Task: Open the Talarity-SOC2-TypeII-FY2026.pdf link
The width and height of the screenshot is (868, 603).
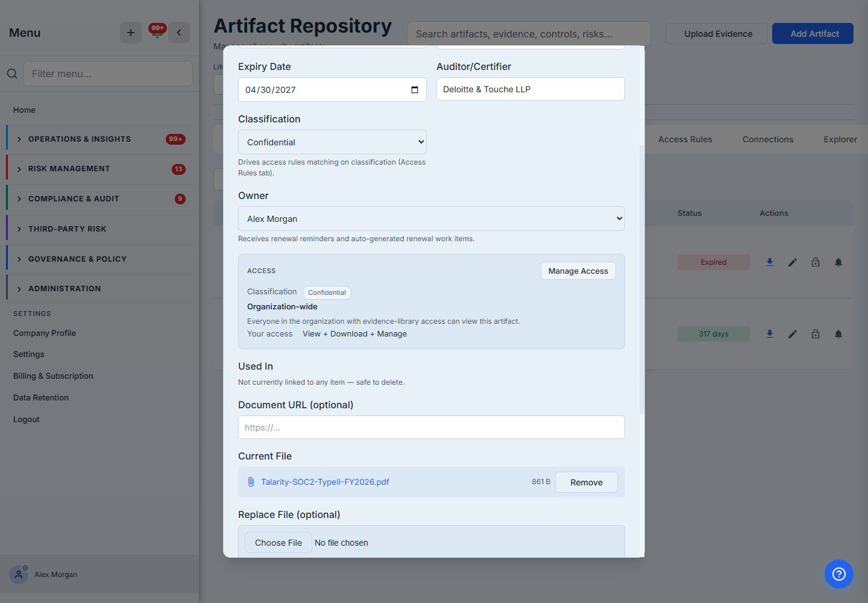Action: point(325,482)
